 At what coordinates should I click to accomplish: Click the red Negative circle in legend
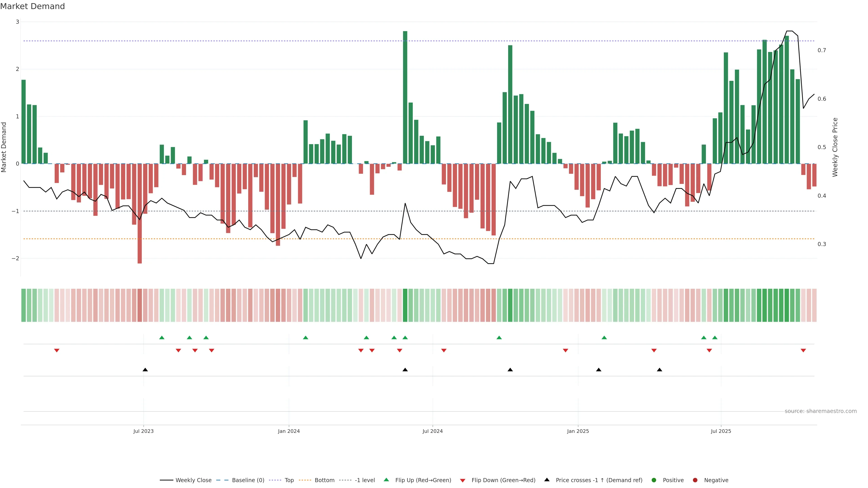(695, 480)
